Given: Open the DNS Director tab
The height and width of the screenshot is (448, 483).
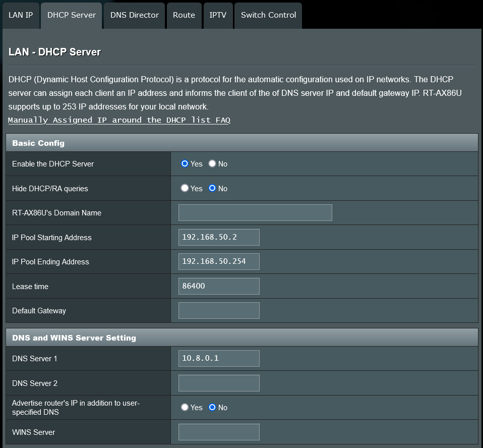Looking at the screenshot, I should [134, 15].
